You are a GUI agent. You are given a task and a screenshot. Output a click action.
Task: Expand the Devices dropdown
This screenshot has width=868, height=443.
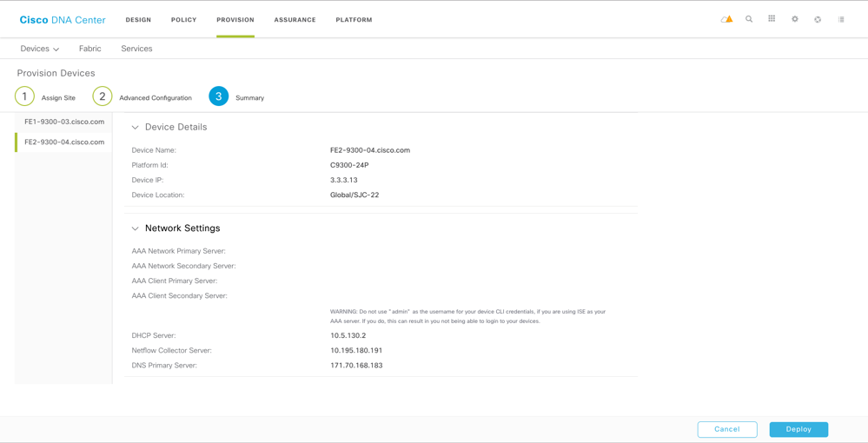(40, 49)
